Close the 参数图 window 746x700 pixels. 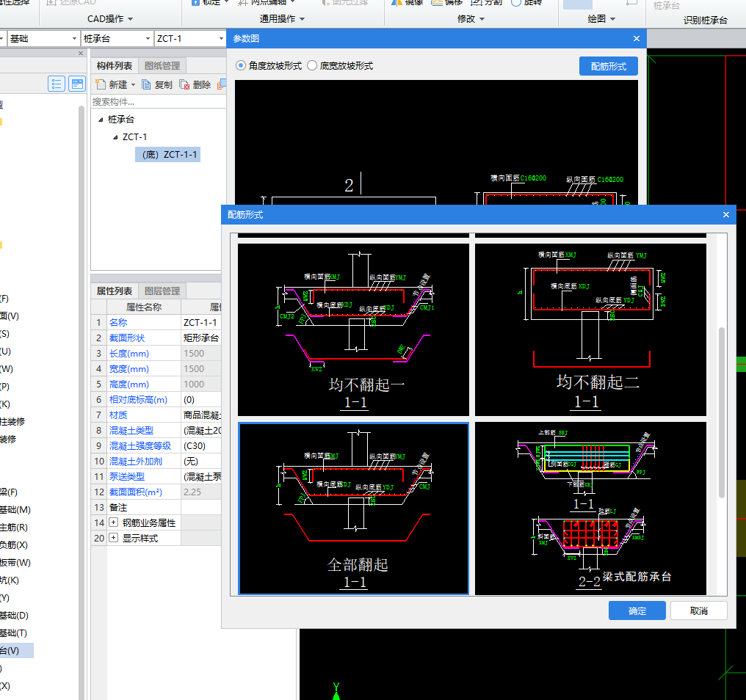[637, 38]
